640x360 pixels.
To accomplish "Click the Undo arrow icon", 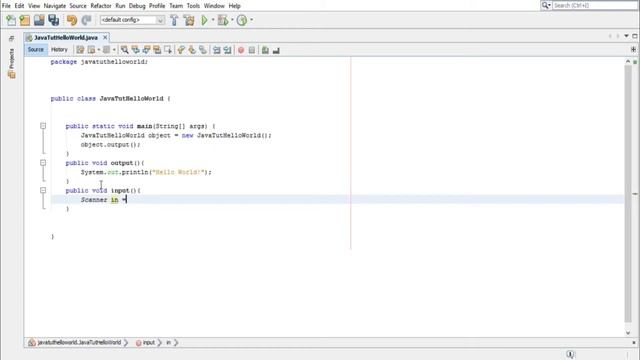I will (72, 20).
